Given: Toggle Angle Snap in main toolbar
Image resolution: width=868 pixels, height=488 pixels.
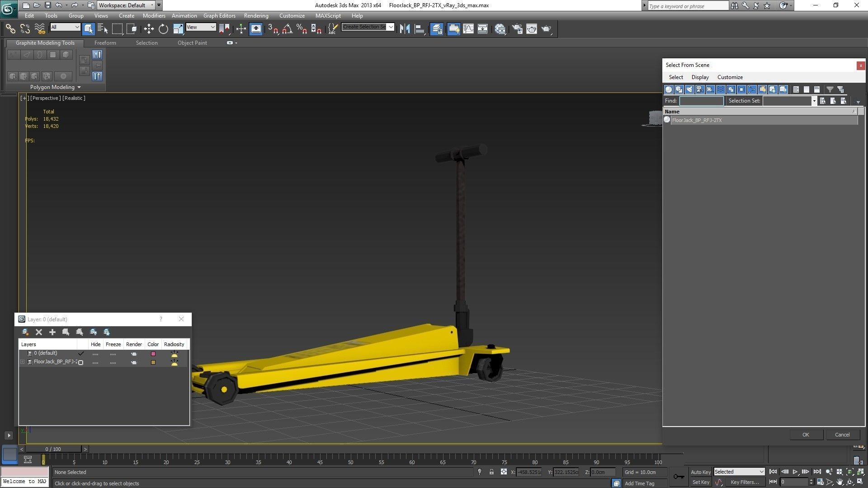Looking at the screenshot, I should pyautogui.click(x=287, y=29).
